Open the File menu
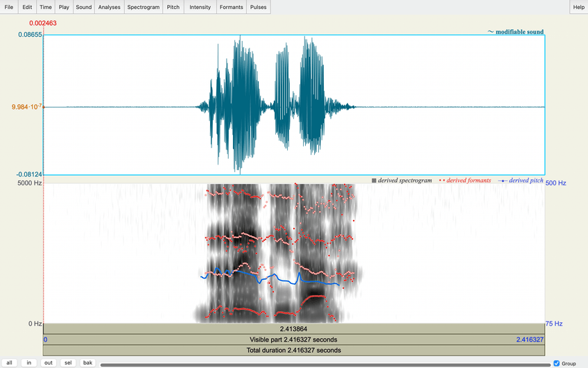The width and height of the screenshot is (588, 368). 9,7
